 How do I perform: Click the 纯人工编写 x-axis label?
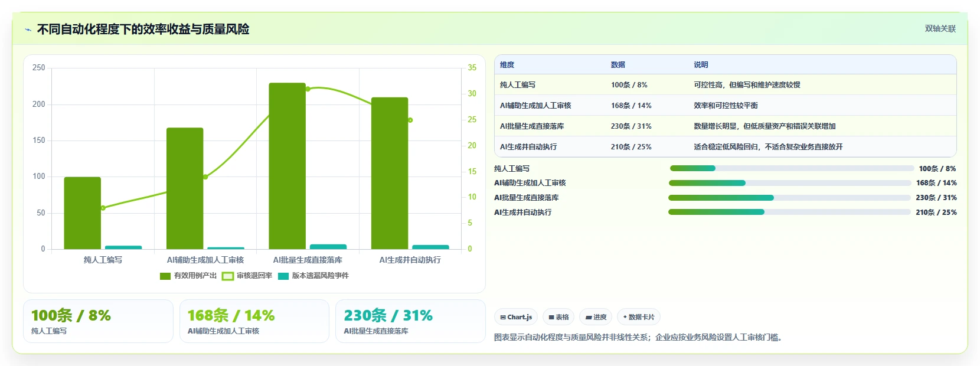(103, 260)
